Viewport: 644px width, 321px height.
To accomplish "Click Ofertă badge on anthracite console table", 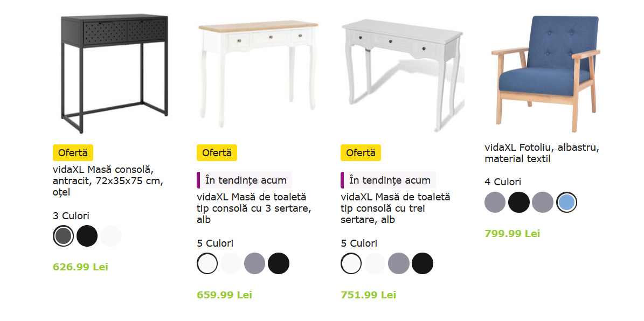I will 73,153.
